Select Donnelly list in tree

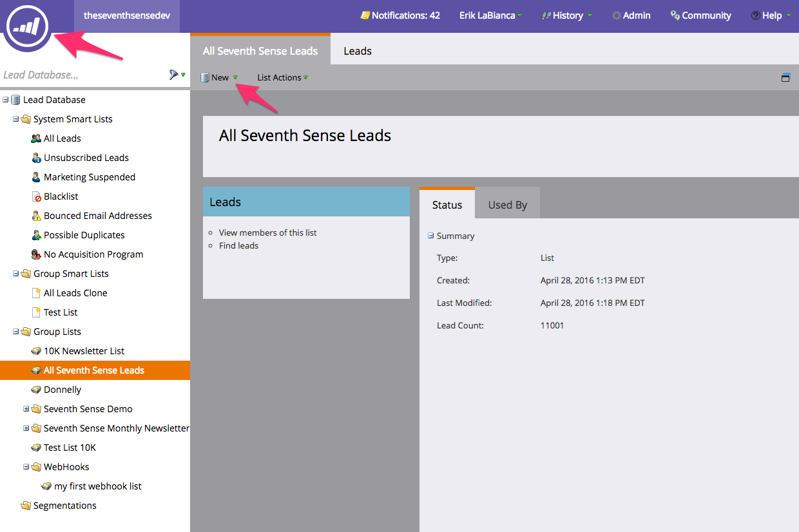63,390
